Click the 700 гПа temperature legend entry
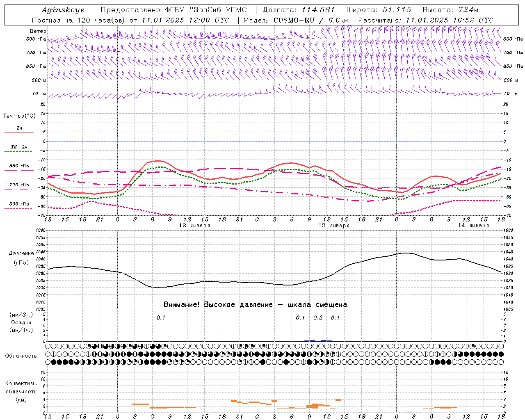This screenshot has height=420, width=525. (19, 185)
